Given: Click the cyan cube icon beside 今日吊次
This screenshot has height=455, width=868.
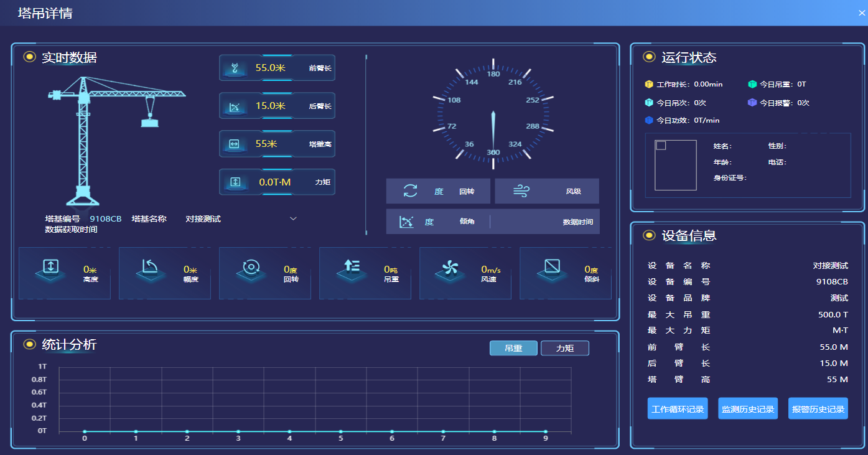Looking at the screenshot, I should click(x=649, y=102).
